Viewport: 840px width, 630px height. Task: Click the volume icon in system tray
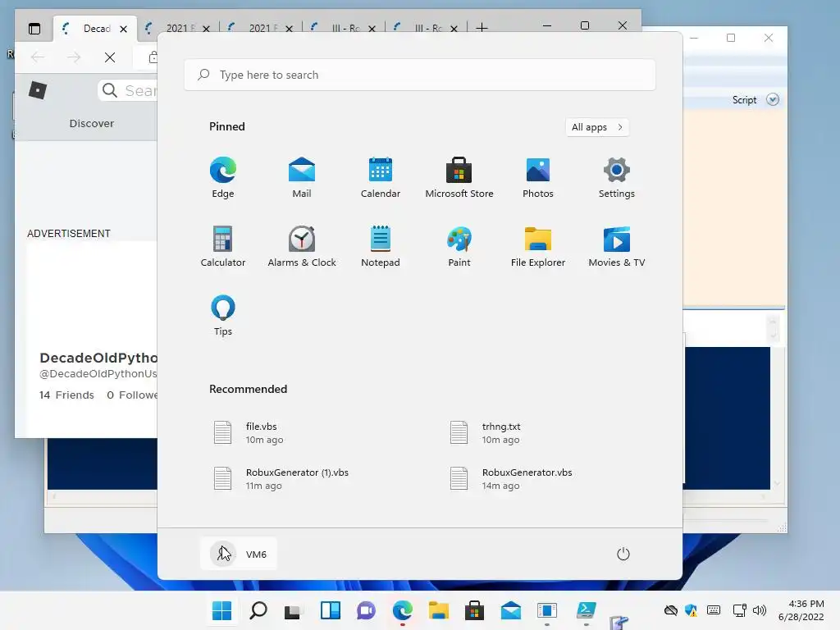pyautogui.click(x=760, y=610)
